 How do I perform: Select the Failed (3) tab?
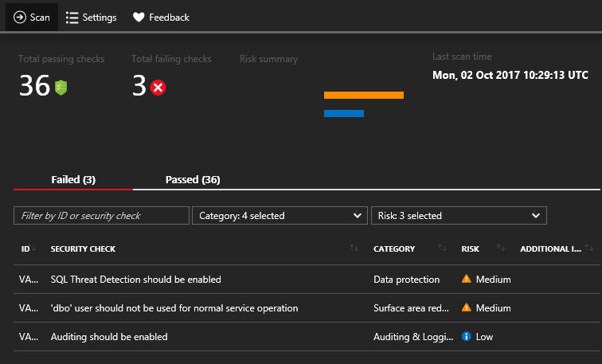73,180
